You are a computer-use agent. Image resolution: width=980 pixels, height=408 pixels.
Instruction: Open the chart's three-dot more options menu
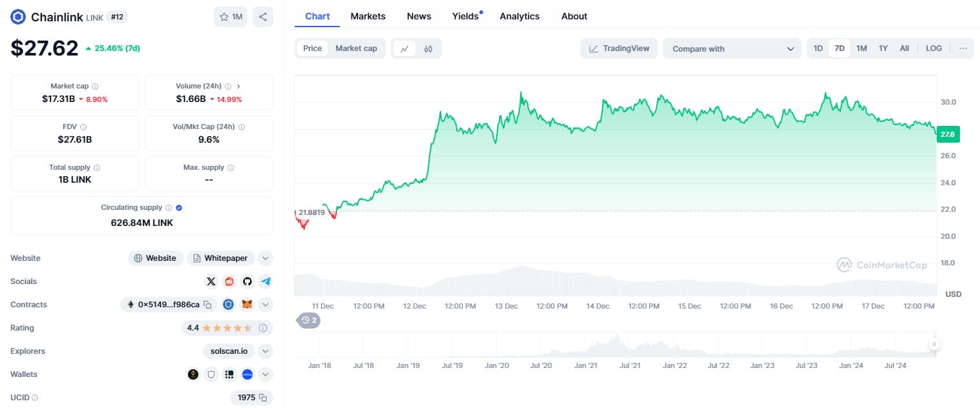[963, 48]
